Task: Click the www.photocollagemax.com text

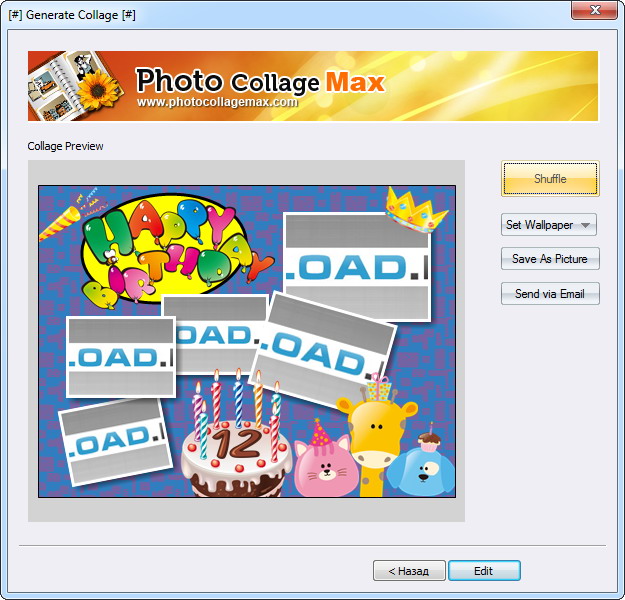Action: click(217, 102)
